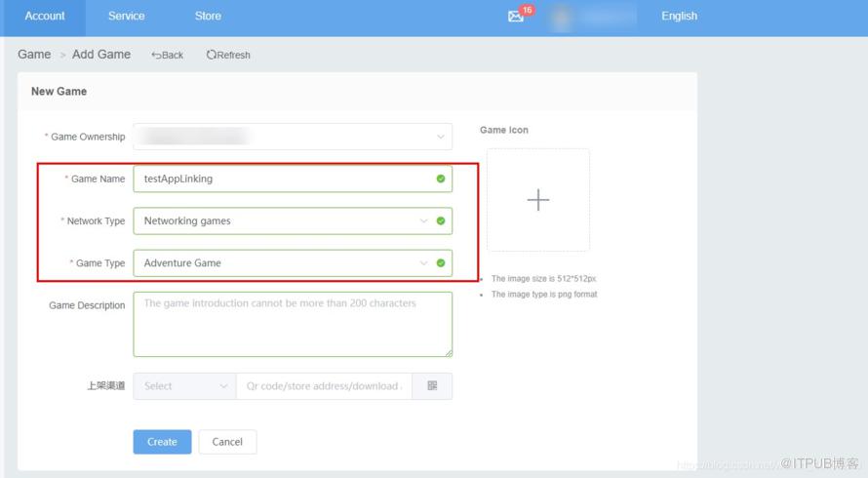Screen dimensions: 868x478
Task: Expand the Game Ownership dropdown
Action: (x=293, y=137)
